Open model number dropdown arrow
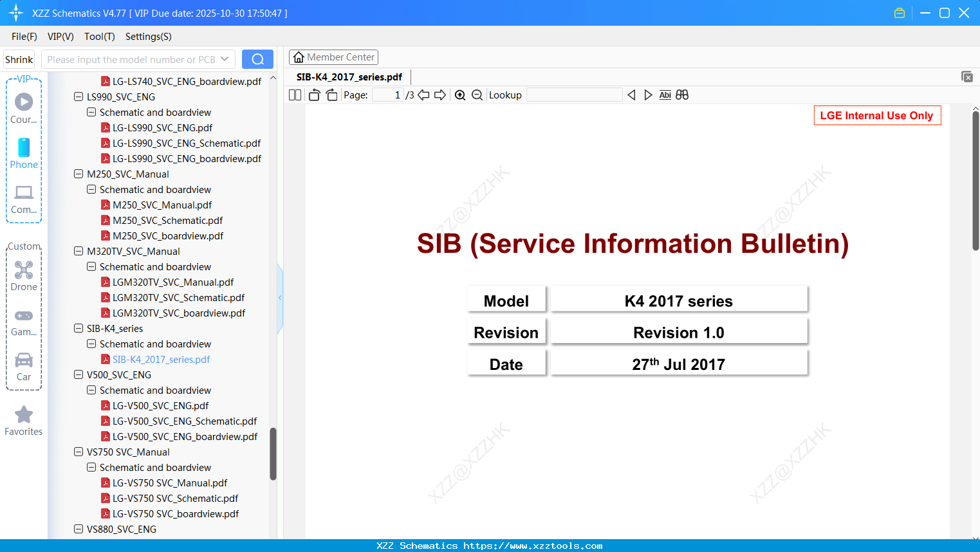Image resolution: width=980 pixels, height=552 pixels. pyautogui.click(x=225, y=59)
